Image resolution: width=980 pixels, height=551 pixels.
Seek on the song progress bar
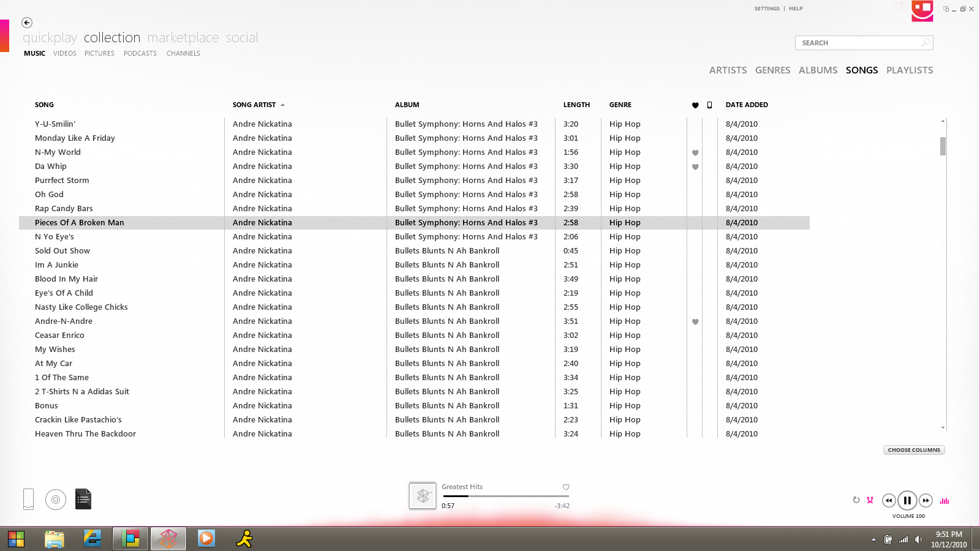[x=506, y=496]
